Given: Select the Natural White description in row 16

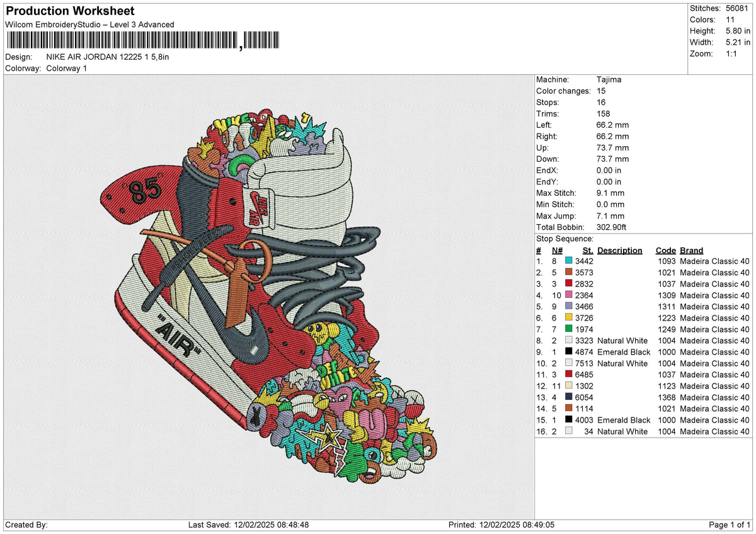Looking at the screenshot, I should coord(622,431).
